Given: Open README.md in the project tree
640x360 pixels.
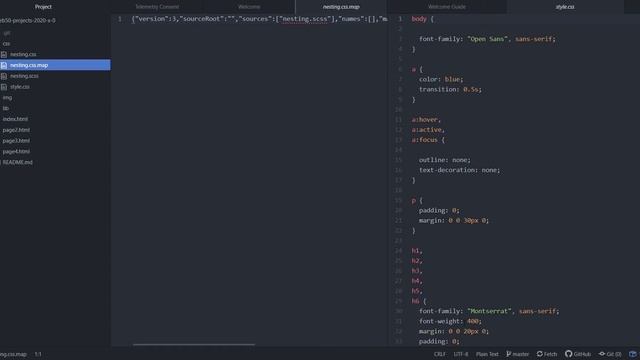Looking at the screenshot, I should click(x=18, y=162).
